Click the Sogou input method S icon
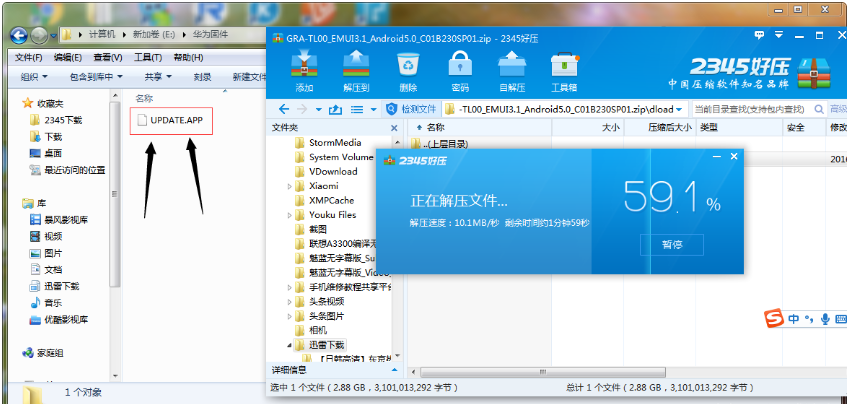 (775, 319)
